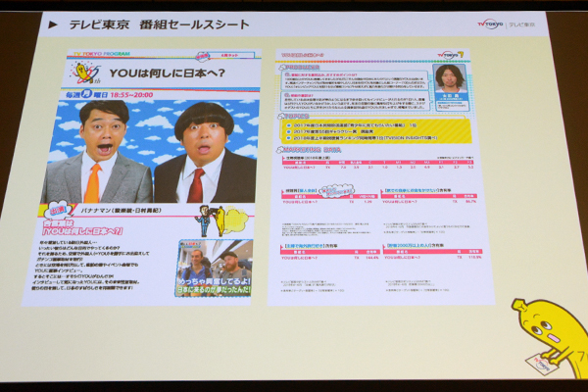Click the cast name バナナマン(設楽統・日村勇紀)
Viewport: 588px width, 392px height.
click(122, 211)
